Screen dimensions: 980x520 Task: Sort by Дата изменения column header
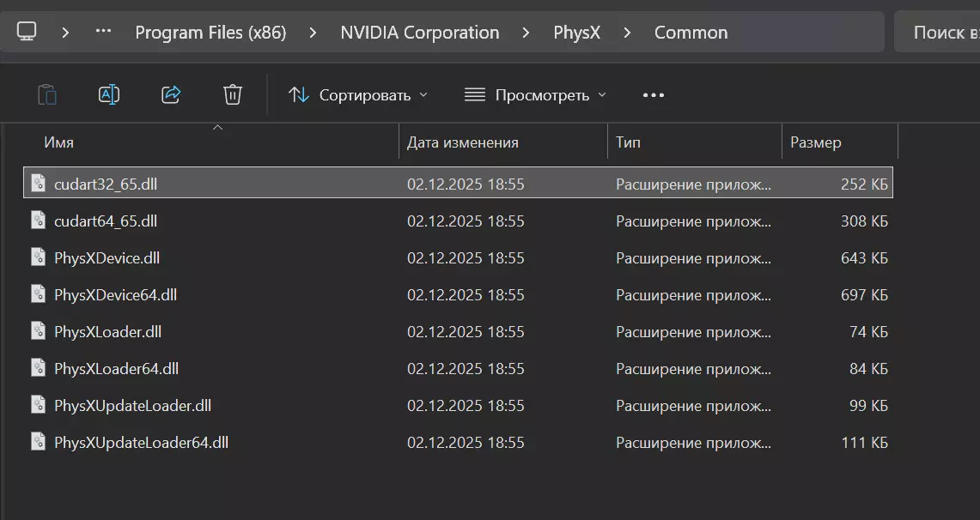(x=462, y=142)
